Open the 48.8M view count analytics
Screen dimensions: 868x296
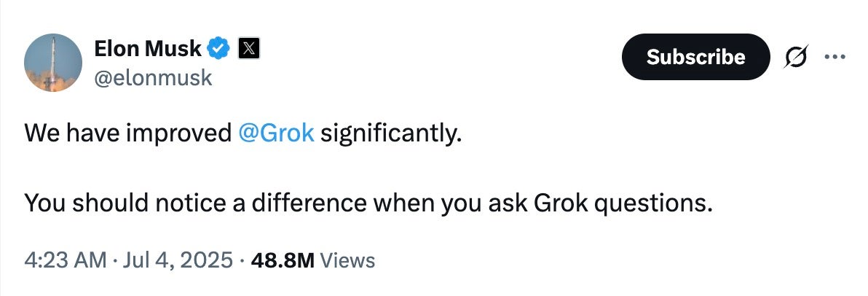pyautogui.click(x=283, y=260)
